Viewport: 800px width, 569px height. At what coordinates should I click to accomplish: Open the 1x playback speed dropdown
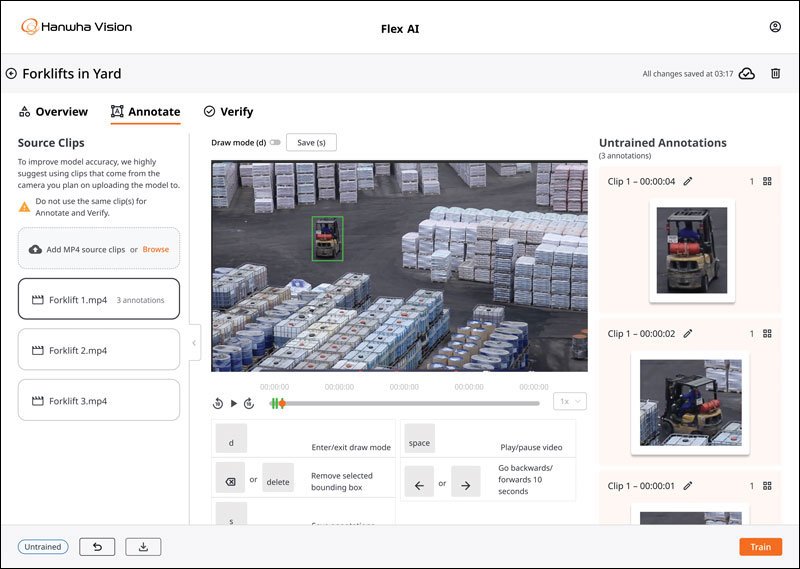click(570, 401)
